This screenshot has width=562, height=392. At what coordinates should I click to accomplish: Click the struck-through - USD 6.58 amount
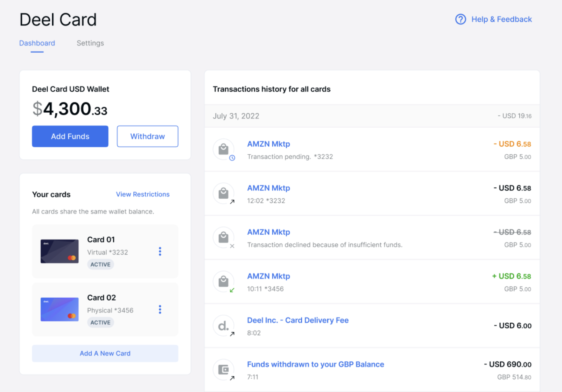[x=512, y=232]
